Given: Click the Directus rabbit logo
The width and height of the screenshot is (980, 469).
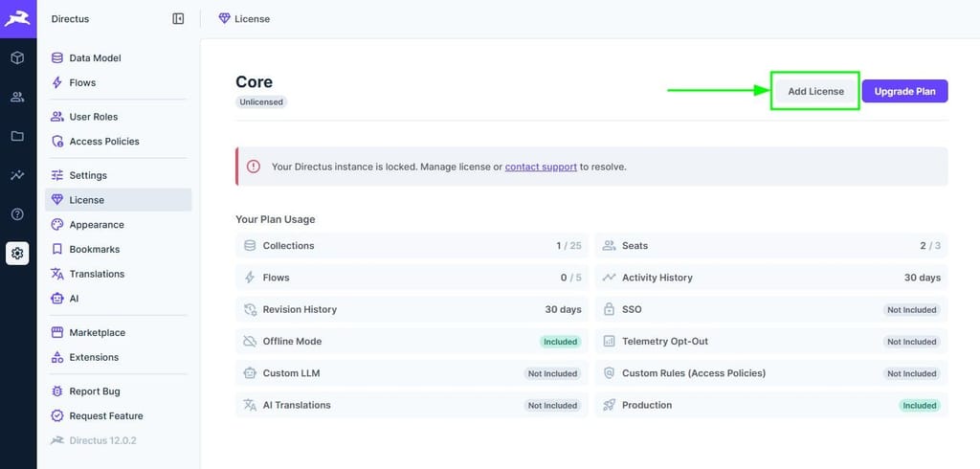Looking at the screenshot, I should [x=17, y=19].
